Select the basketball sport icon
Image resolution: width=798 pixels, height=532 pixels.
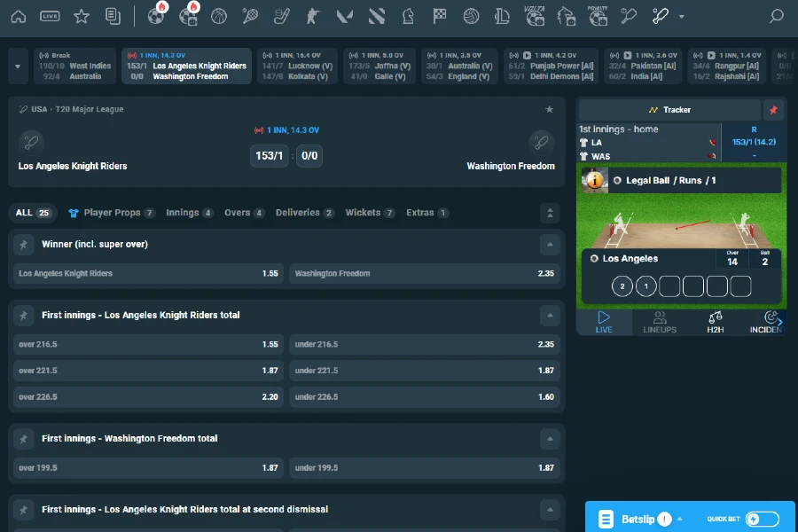pyautogui.click(x=219, y=16)
